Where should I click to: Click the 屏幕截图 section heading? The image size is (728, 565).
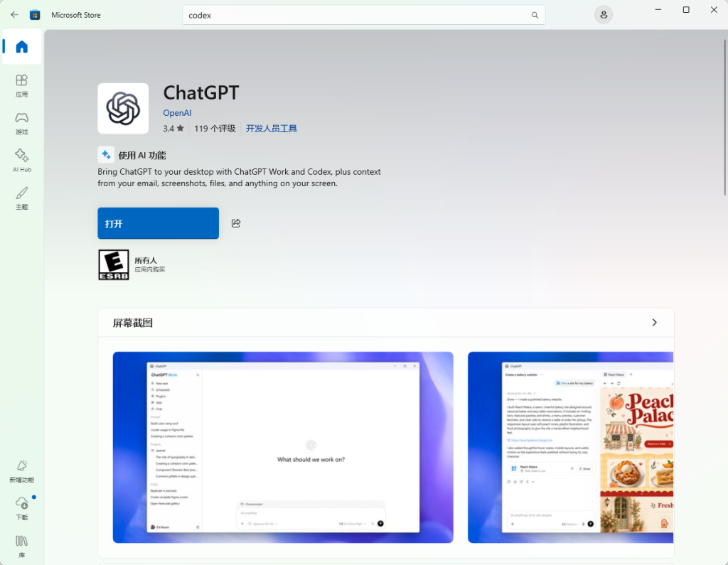pos(133,323)
